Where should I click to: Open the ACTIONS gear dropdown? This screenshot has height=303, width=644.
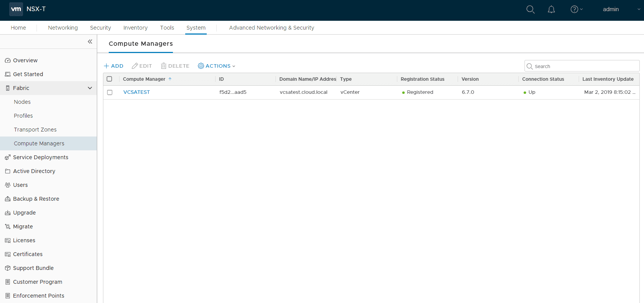[x=216, y=66]
